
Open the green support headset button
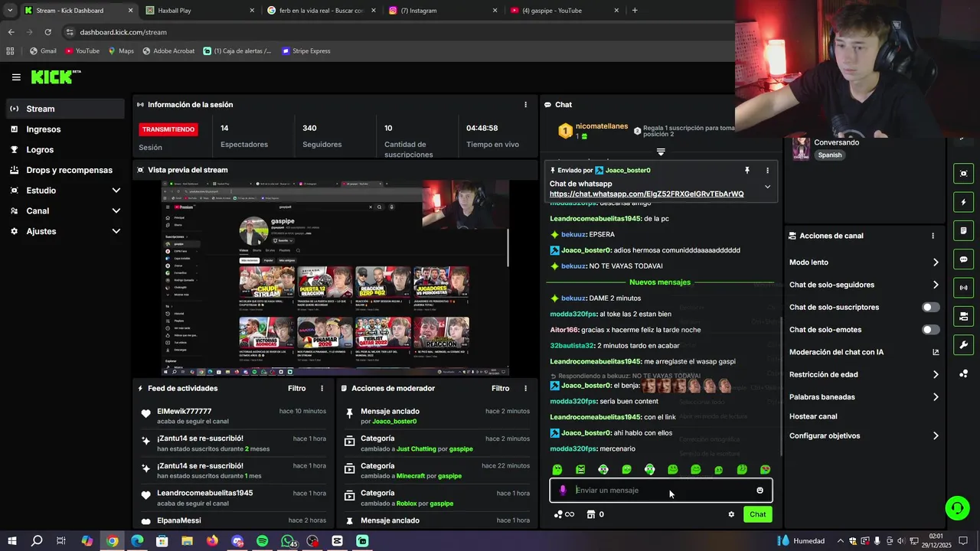[957, 507]
